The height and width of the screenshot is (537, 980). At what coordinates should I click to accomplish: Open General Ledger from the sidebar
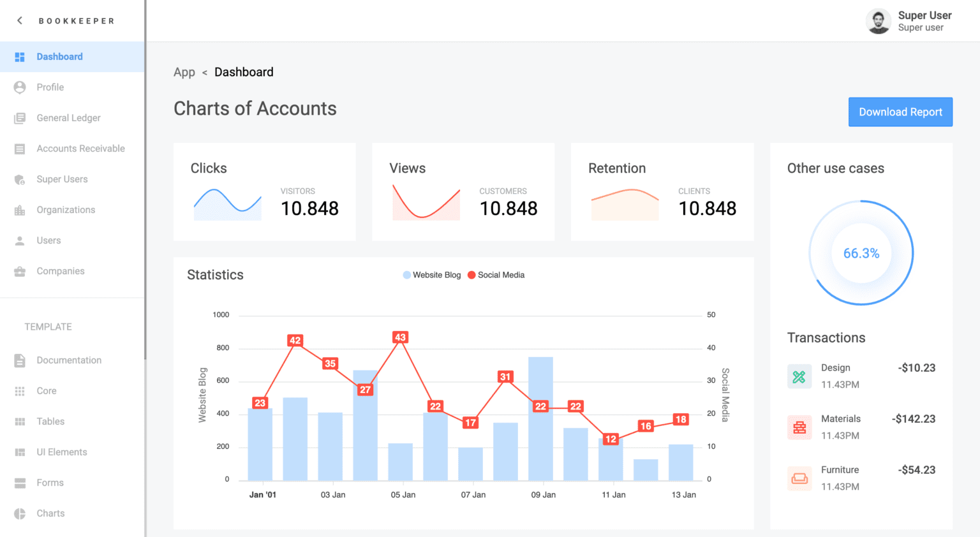[x=72, y=118]
